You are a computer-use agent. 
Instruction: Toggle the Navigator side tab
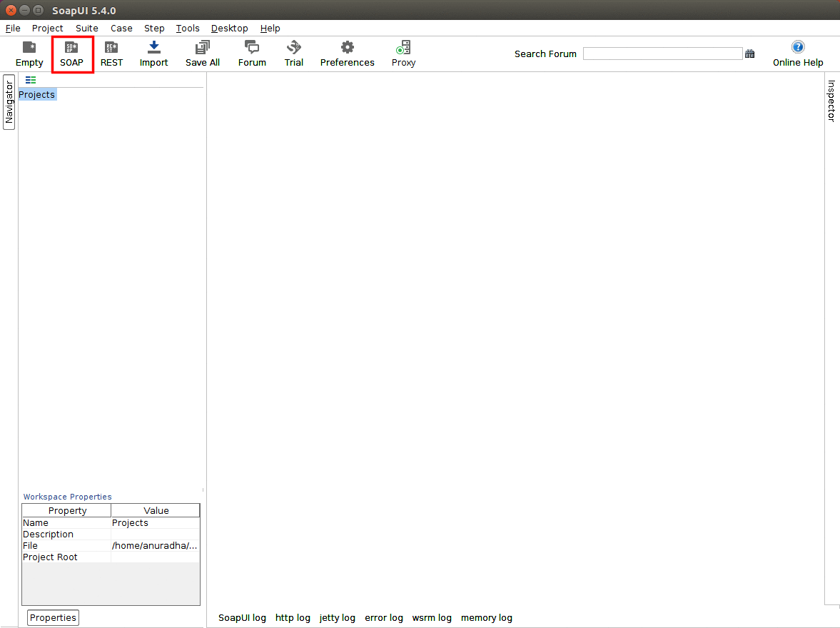click(x=9, y=102)
